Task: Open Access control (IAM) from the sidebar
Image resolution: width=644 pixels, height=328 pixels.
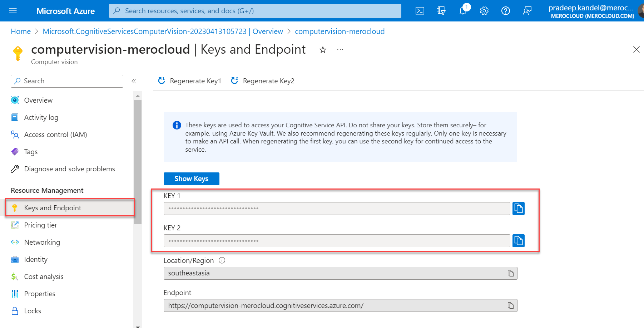Action: (x=55, y=134)
